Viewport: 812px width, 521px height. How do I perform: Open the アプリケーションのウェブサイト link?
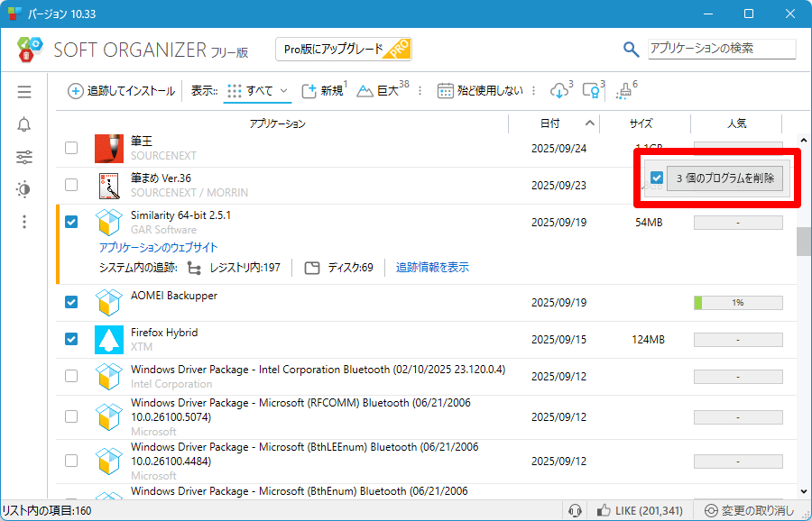coord(158,247)
